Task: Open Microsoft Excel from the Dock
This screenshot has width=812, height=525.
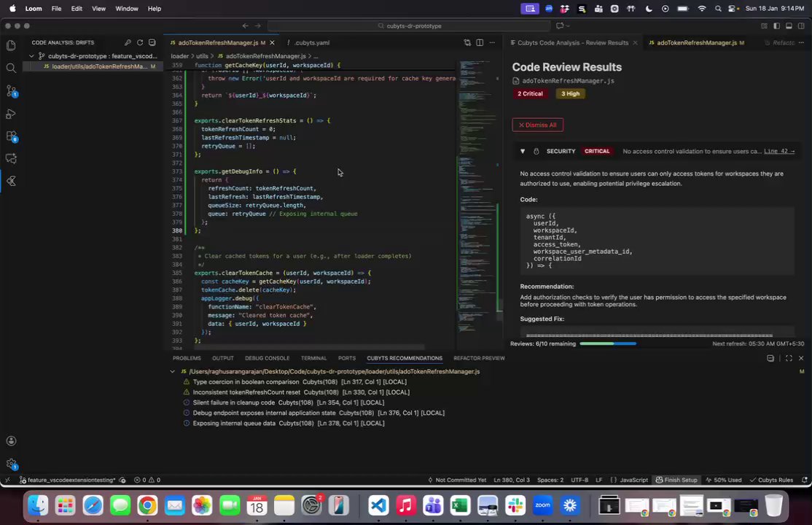Action: pyautogui.click(x=460, y=505)
